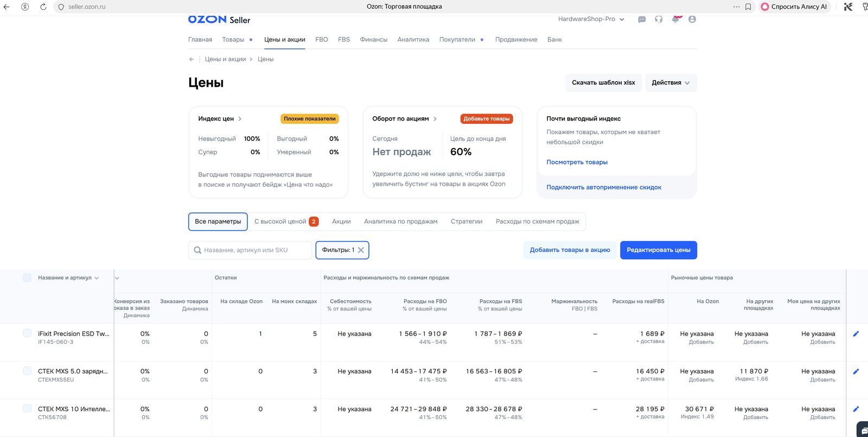This screenshot has width=868, height=437.
Task: Open the Посмотреть товары link
Action: pyautogui.click(x=577, y=162)
